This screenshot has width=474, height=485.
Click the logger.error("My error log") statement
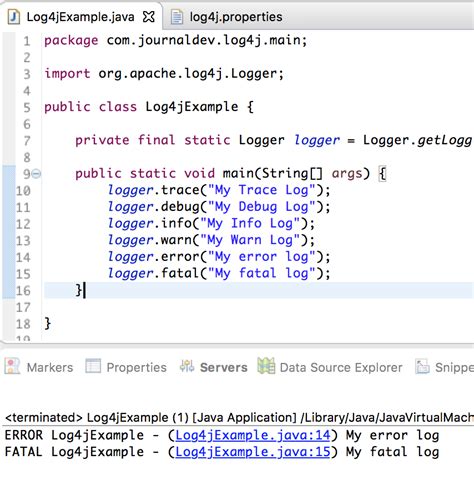pyautogui.click(x=218, y=257)
